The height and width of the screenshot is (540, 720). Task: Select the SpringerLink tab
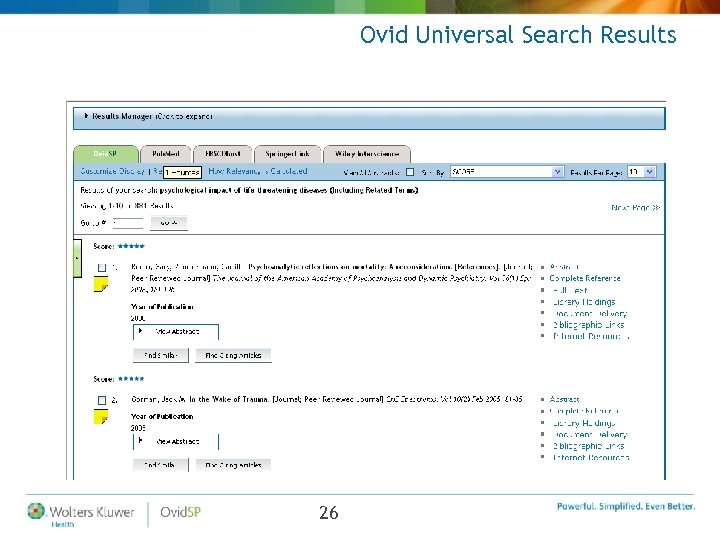[x=287, y=154]
